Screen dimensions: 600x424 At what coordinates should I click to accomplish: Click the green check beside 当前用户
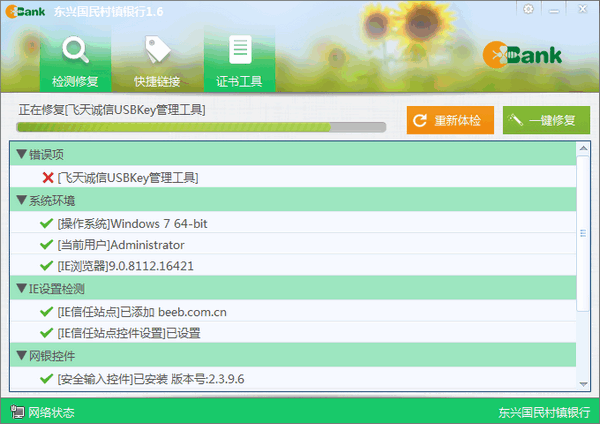[x=46, y=244]
